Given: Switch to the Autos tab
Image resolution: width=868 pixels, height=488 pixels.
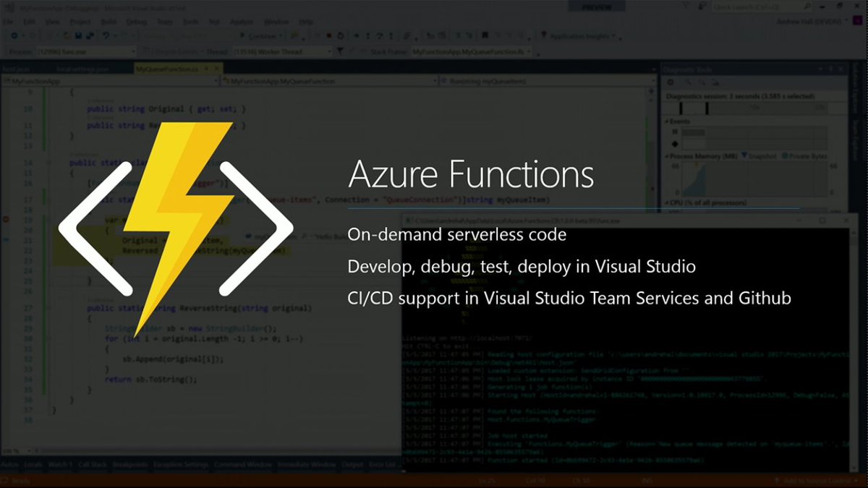Looking at the screenshot, I should (x=9, y=464).
